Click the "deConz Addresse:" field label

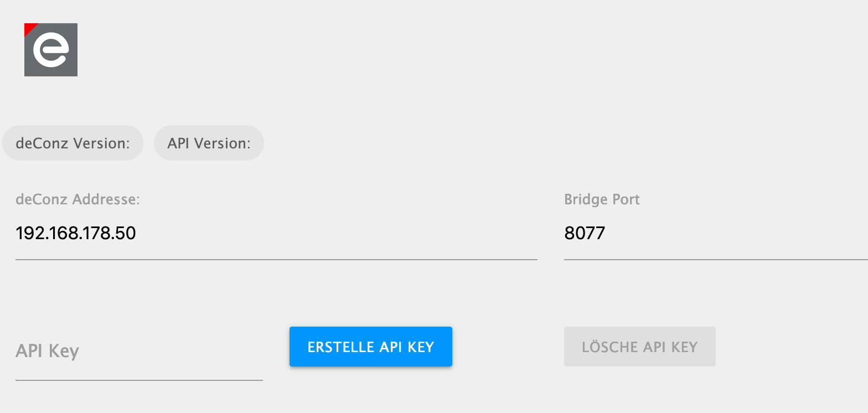pos(77,199)
